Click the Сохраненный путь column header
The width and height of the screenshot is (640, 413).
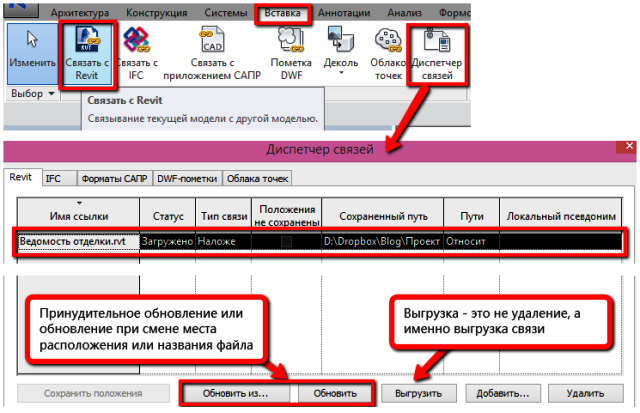click(383, 213)
